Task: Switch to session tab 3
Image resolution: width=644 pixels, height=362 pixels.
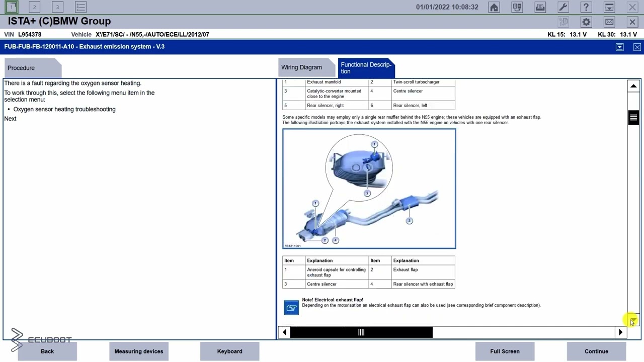Action: point(57,7)
